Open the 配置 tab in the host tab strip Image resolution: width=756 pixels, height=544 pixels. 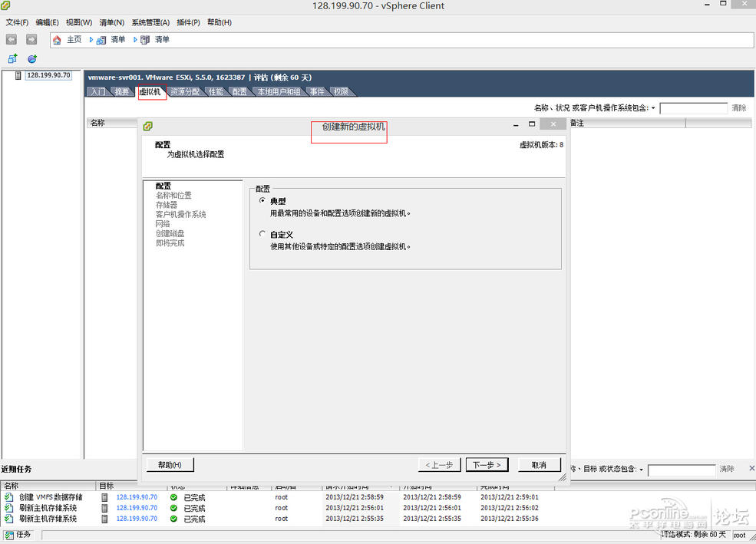(239, 91)
